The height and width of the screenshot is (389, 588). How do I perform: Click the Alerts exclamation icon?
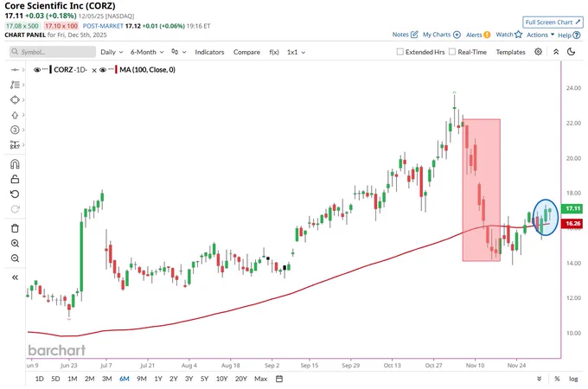coord(487,35)
